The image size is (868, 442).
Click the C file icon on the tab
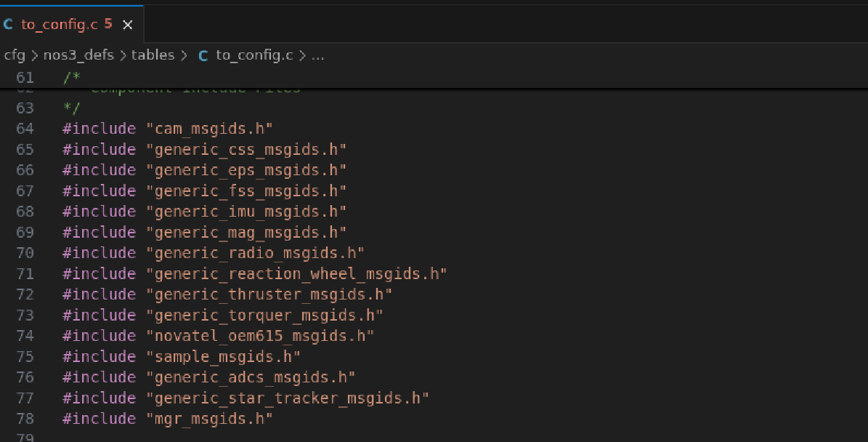[8, 25]
